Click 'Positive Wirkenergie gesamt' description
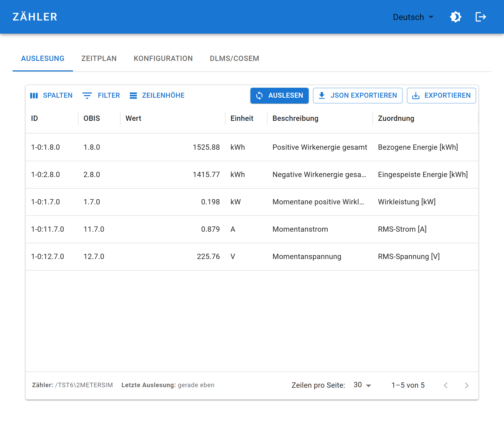The image size is (504, 425). click(320, 147)
